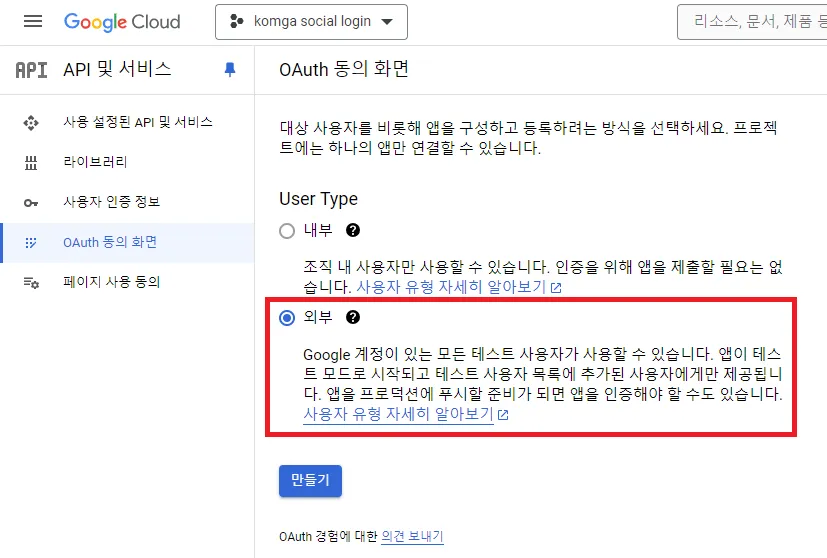827x558 pixels.
Task: Open the 의견 보내기 feedback link
Action: [412, 536]
